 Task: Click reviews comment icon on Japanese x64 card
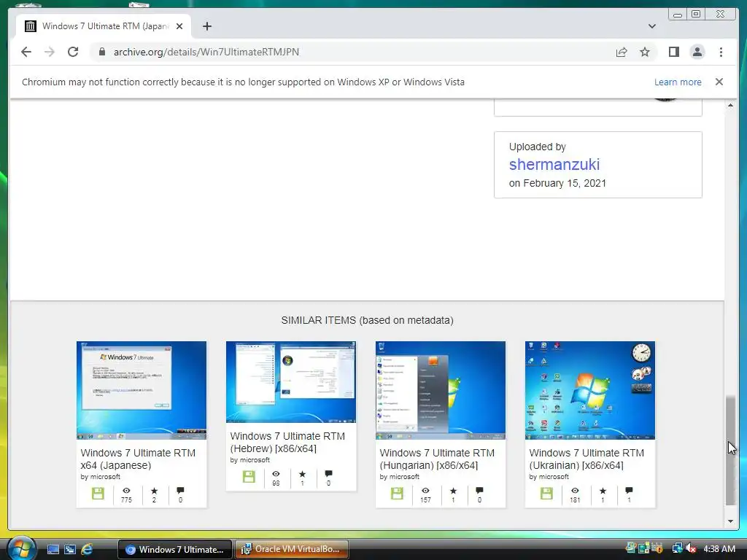(x=180, y=491)
